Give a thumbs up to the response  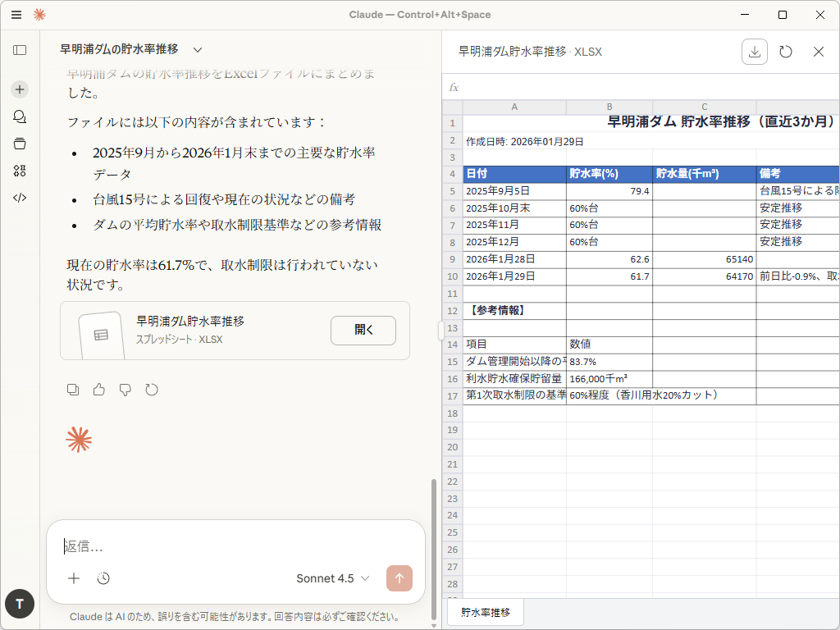pos(99,390)
